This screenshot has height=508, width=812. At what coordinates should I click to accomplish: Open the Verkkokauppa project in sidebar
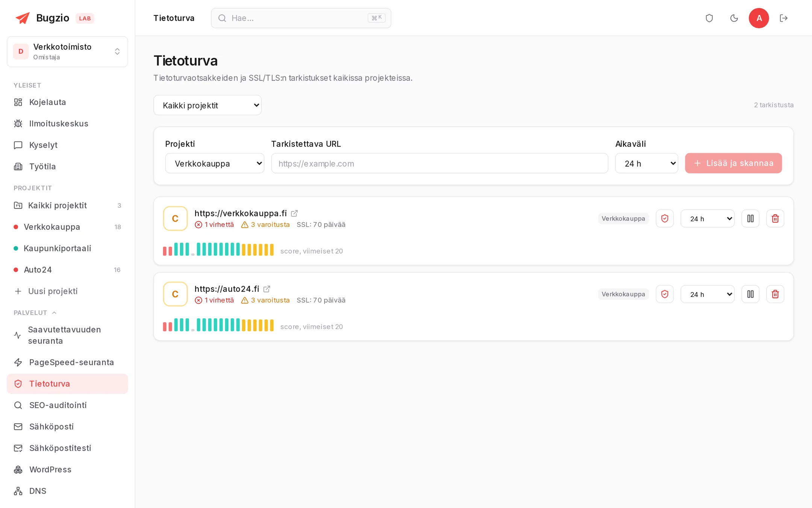tap(67, 227)
